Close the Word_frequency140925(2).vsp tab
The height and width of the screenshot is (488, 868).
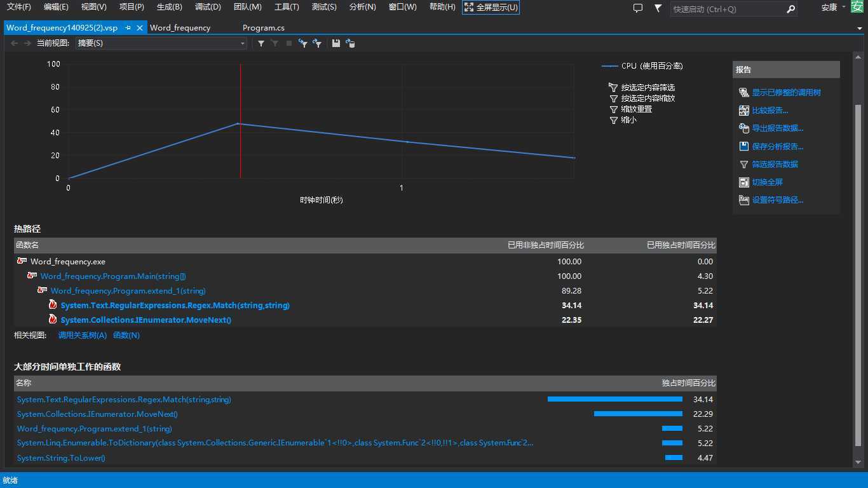coord(140,28)
